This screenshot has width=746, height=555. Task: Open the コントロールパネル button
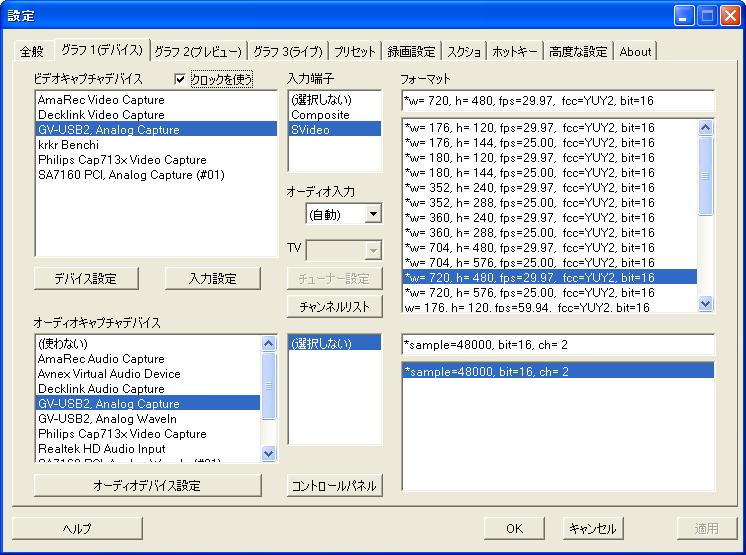tap(334, 486)
